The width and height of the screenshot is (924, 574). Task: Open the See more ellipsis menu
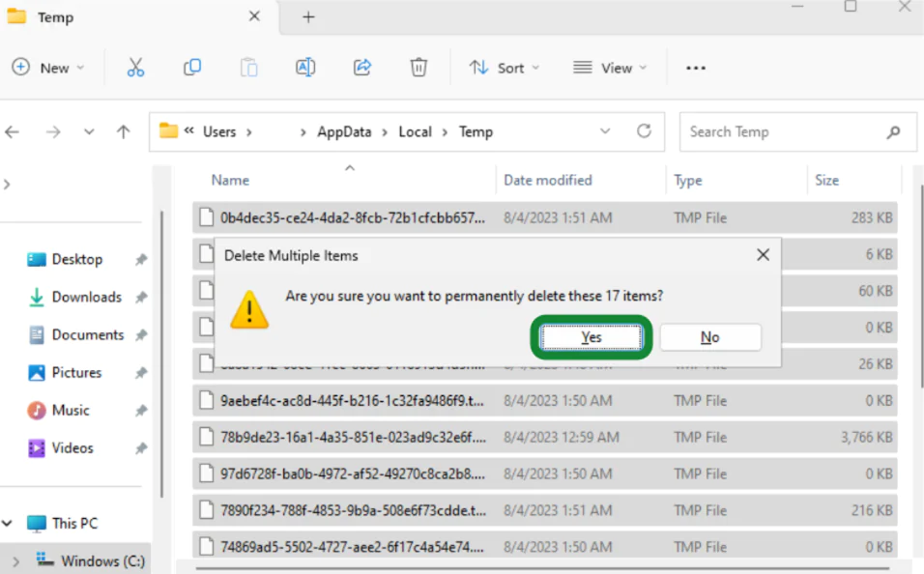[x=695, y=68]
